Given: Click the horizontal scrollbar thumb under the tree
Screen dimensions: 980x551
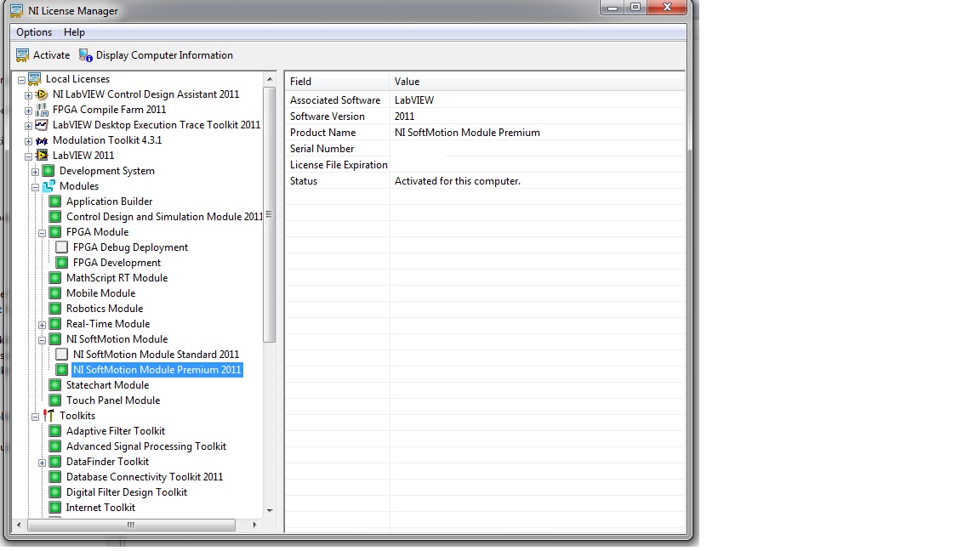Looking at the screenshot, I should 131,525.
